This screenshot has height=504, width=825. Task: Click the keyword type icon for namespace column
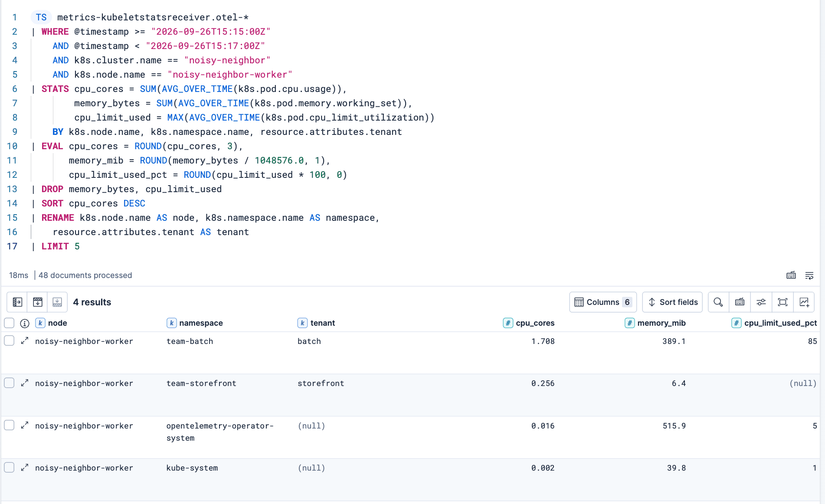tap(171, 323)
